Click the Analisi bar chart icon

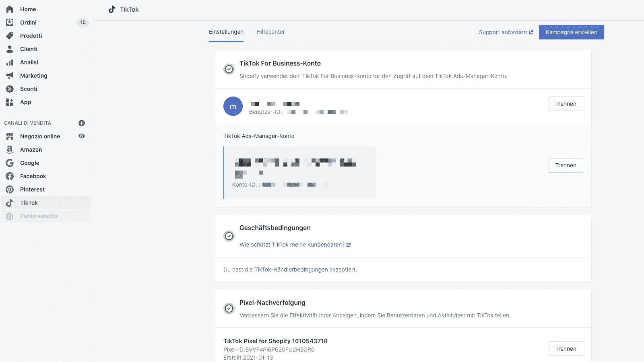pyautogui.click(x=10, y=62)
